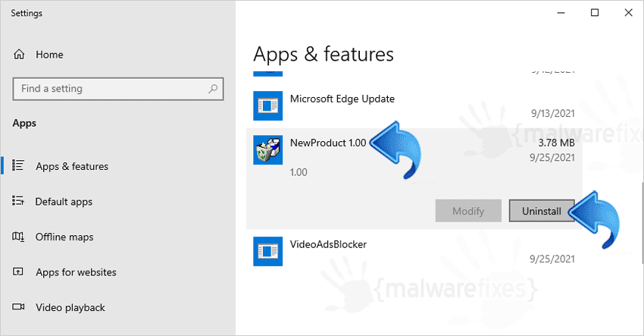Screen dimensions: 644x336
Task: Click the Offline maps icon
Action: pos(18,237)
